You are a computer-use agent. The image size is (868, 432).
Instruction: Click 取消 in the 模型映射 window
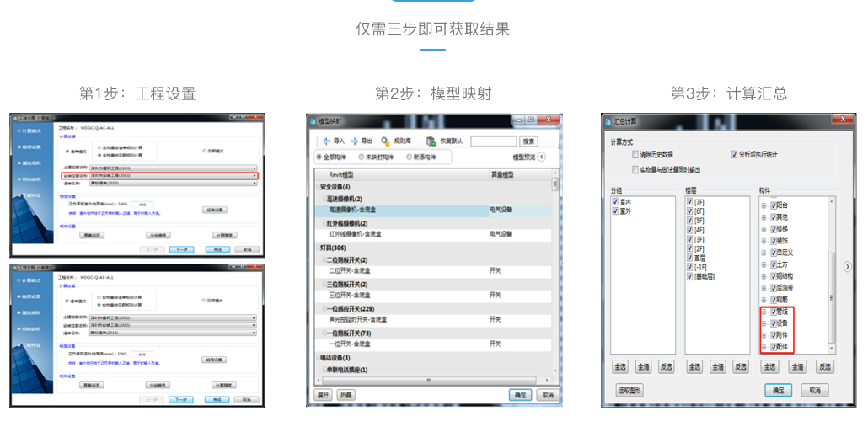click(548, 395)
